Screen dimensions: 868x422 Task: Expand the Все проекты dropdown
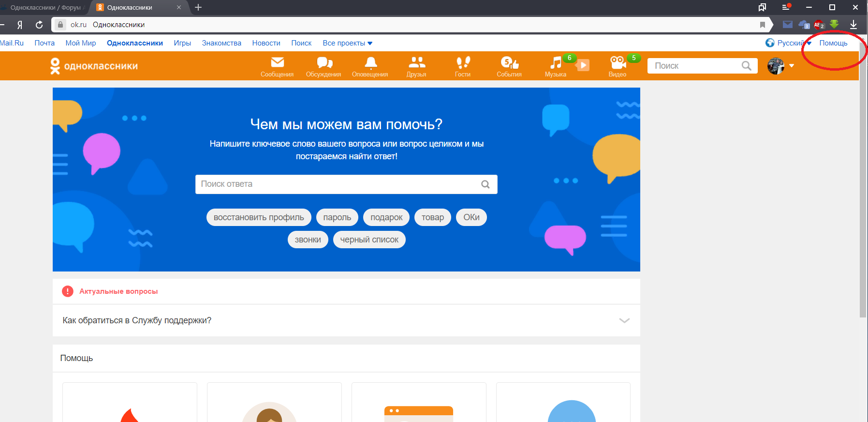[x=347, y=43]
